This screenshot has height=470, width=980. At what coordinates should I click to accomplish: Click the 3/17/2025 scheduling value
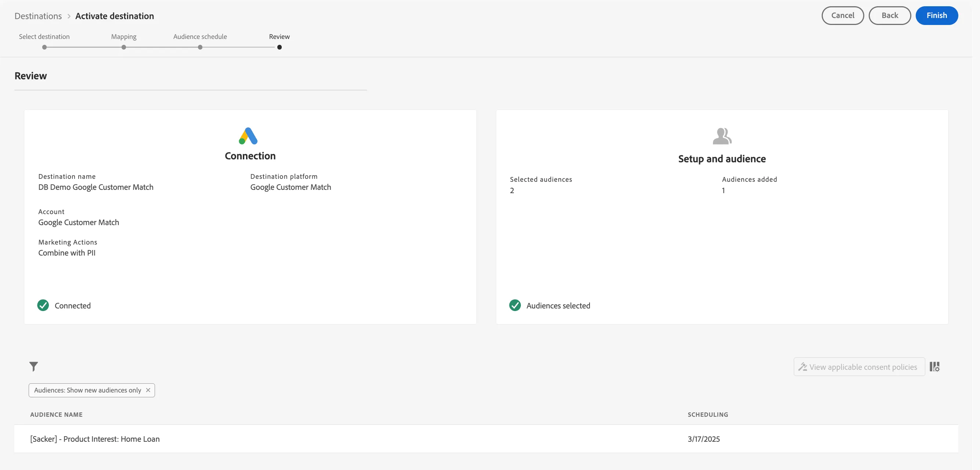(703, 439)
